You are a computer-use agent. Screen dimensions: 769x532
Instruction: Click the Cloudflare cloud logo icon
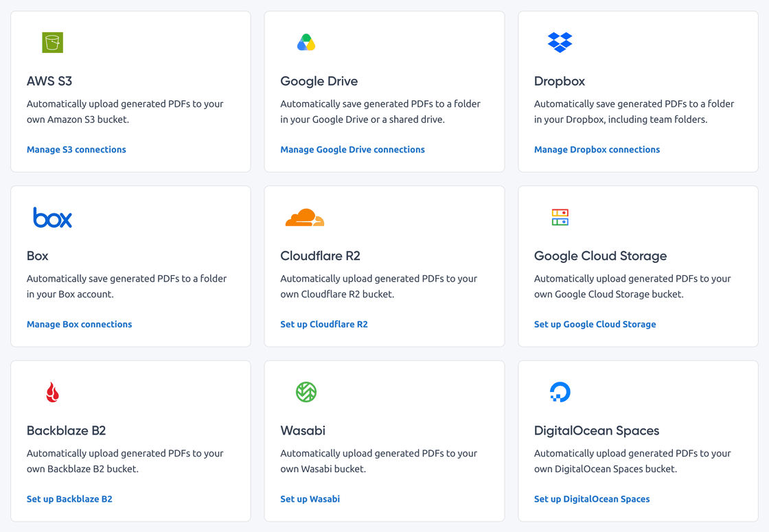pos(305,217)
